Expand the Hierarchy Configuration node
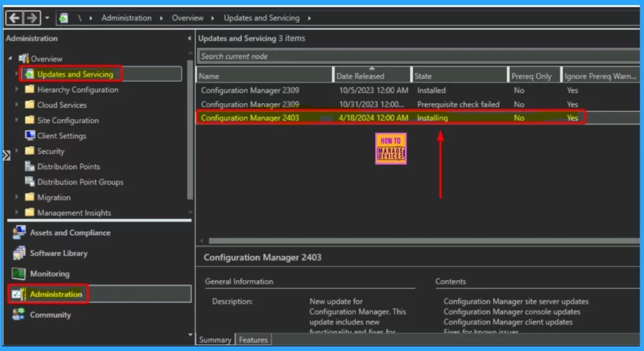This screenshot has width=644, height=351. [16, 89]
